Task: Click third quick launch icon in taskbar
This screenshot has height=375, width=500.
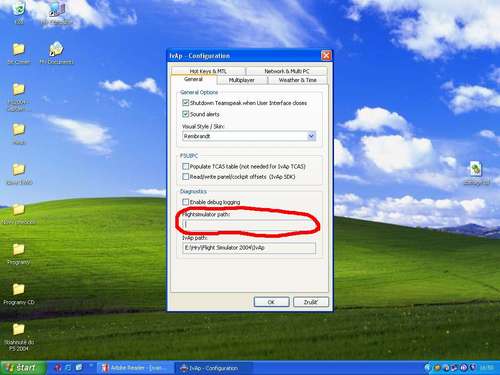Action: 79,368
